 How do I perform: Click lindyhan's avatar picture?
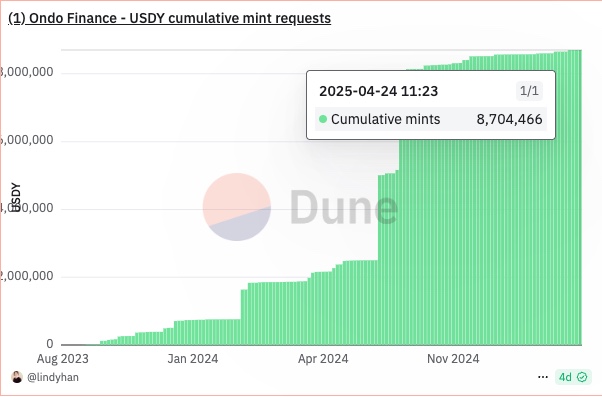coord(17,377)
